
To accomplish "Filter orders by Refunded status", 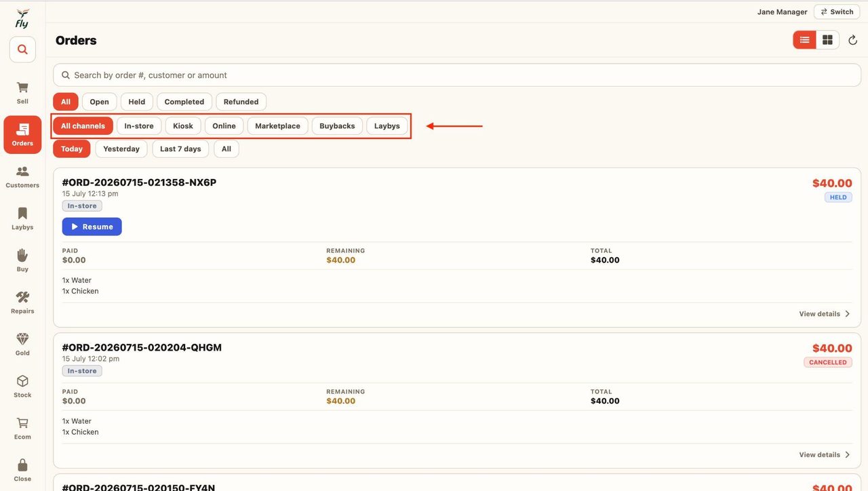I will (x=241, y=102).
